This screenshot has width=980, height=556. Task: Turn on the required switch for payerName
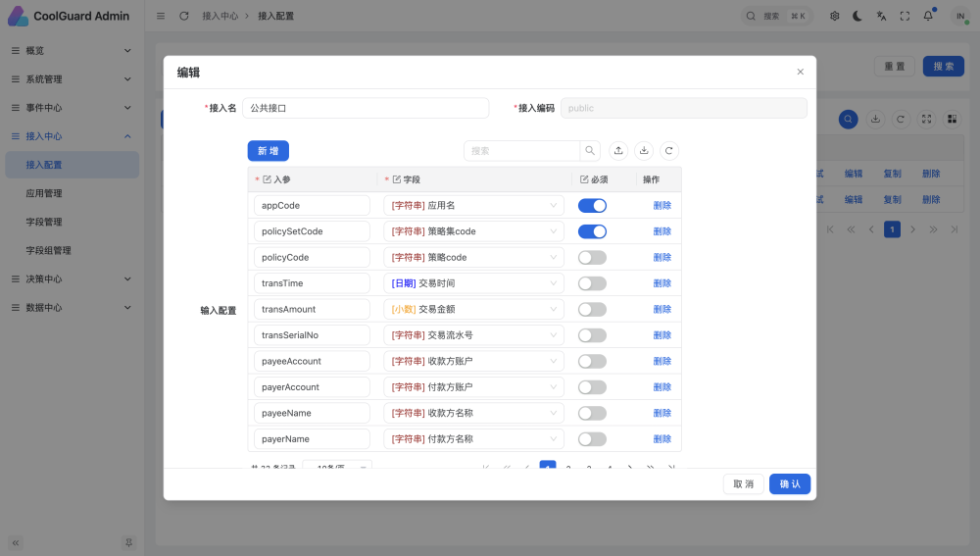point(592,439)
